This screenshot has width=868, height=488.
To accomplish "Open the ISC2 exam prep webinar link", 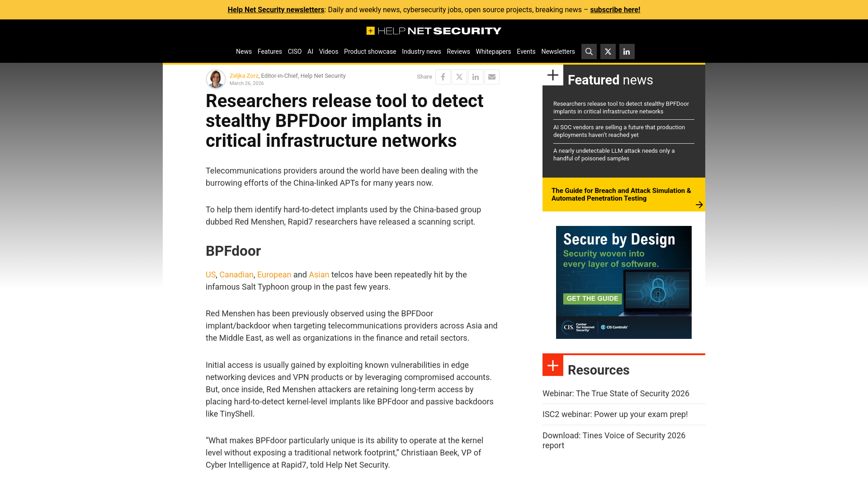I will [615, 414].
